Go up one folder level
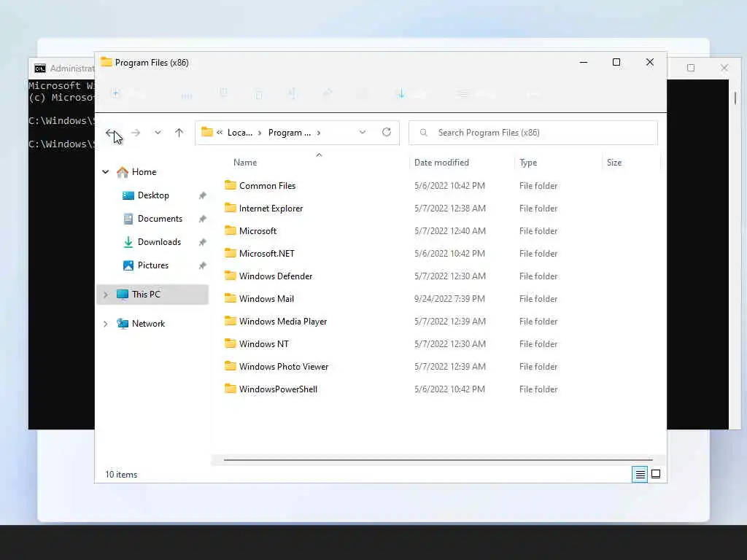This screenshot has width=747, height=560. click(179, 133)
